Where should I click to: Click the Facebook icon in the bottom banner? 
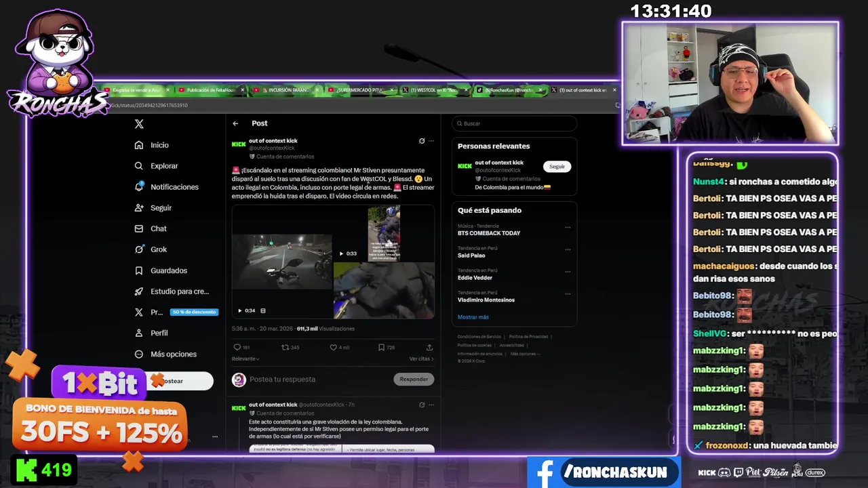pyautogui.click(x=545, y=472)
